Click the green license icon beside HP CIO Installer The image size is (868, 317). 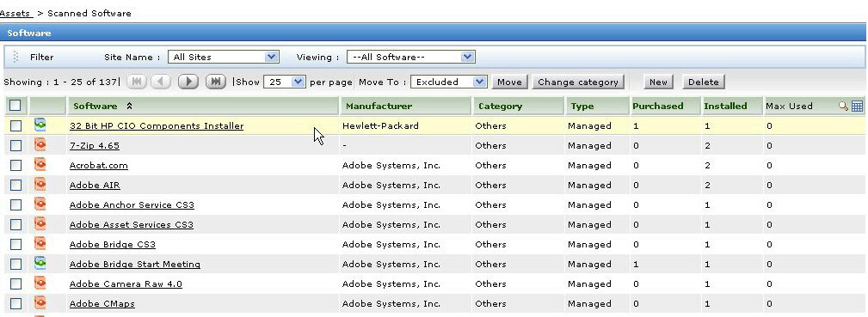(40, 125)
